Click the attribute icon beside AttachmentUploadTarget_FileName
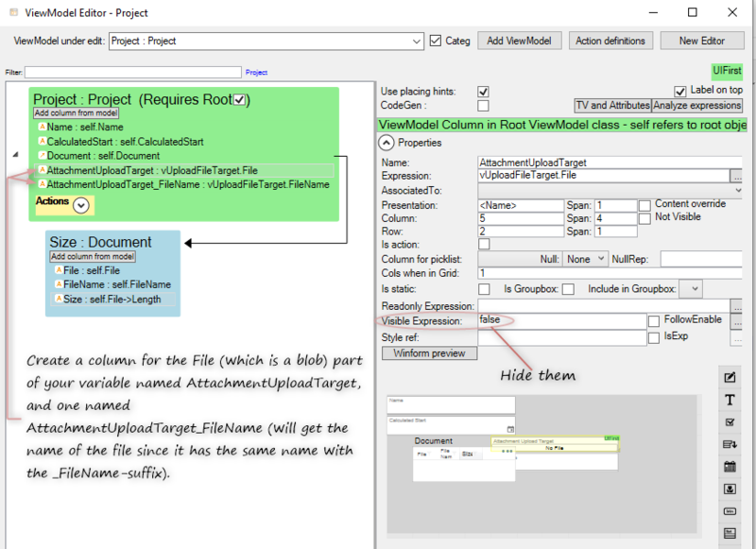Viewport: 756px width, 549px height. click(x=42, y=184)
